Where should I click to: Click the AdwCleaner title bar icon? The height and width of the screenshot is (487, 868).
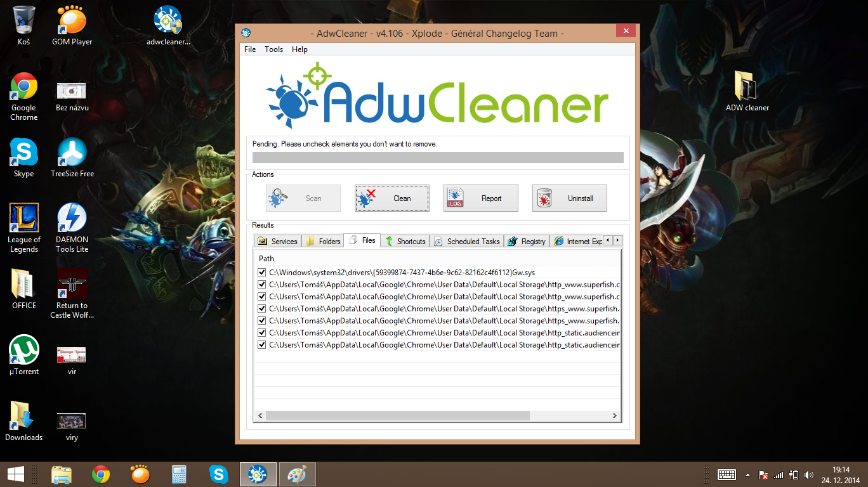click(x=246, y=33)
